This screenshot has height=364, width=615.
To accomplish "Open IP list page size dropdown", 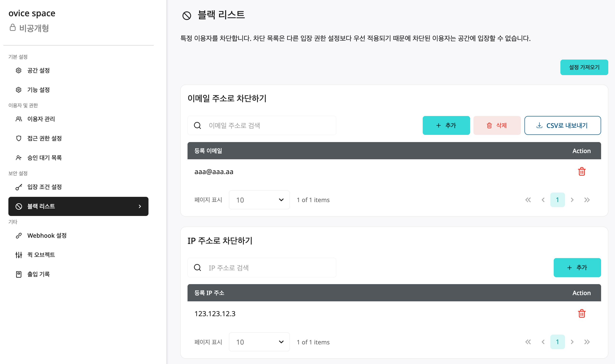I will point(259,342).
